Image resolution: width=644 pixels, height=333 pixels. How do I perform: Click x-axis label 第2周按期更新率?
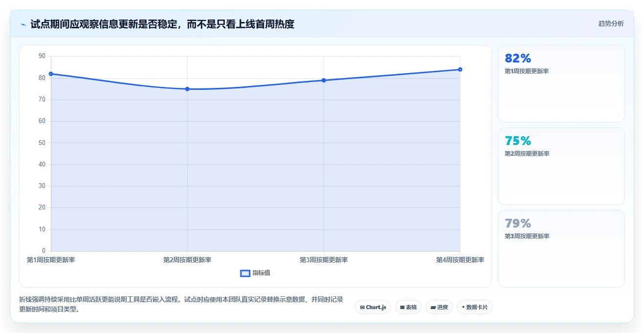pos(187,260)
